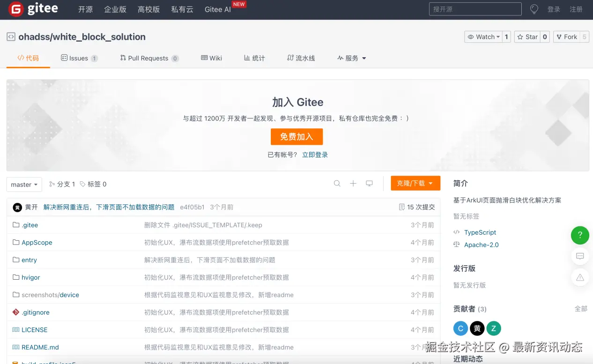This screenshot has width=593, height=364.
Task: Click the report warning icon on the right
Action: (580, 277)
